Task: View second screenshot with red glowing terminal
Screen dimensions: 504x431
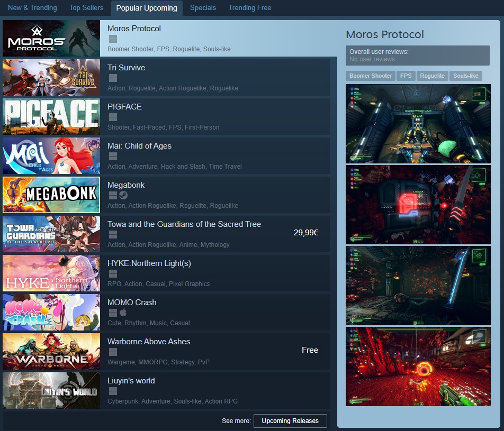Action: click(x=418, y=205)
